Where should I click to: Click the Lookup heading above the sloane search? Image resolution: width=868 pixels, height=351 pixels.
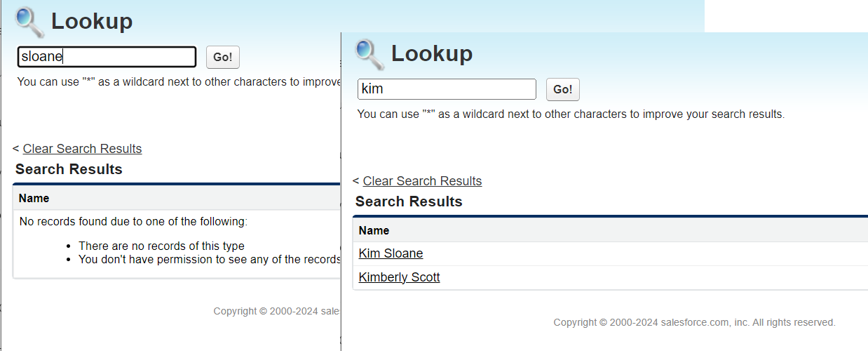click(x=92, y=21)
